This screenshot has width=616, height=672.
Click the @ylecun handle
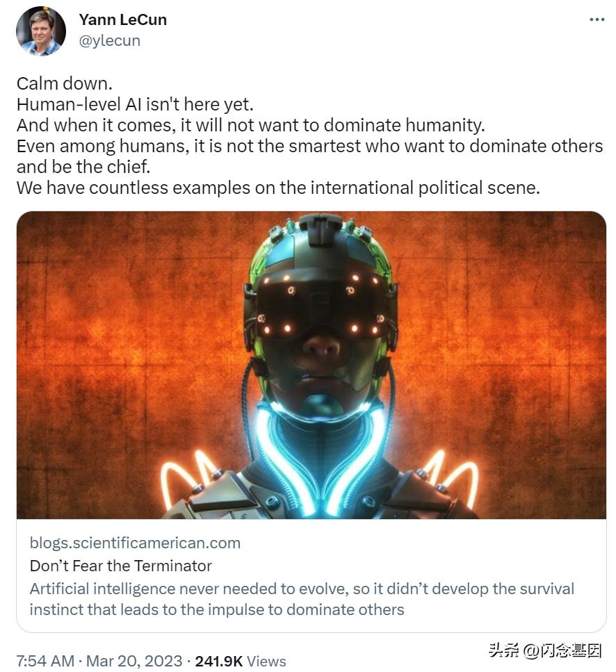point(110,40)
